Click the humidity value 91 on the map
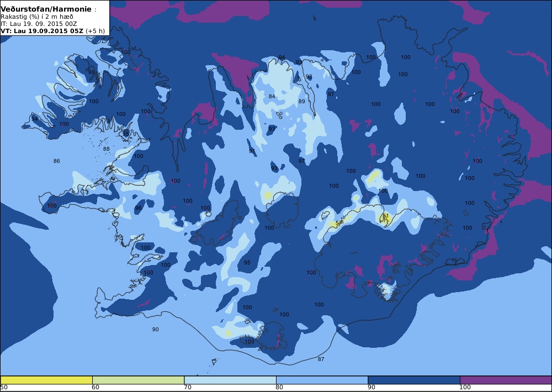This screenshot has height=392, width=552. point(252,151)
